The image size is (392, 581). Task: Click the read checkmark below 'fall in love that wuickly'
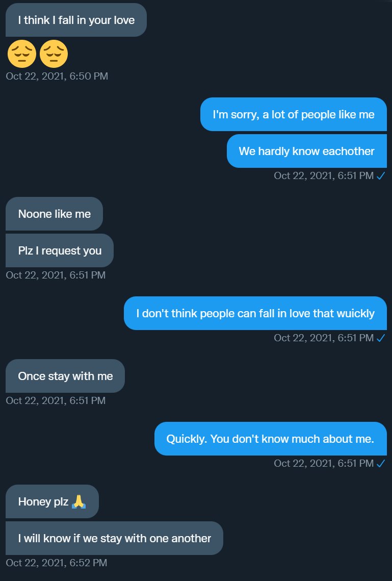[380, 338]
